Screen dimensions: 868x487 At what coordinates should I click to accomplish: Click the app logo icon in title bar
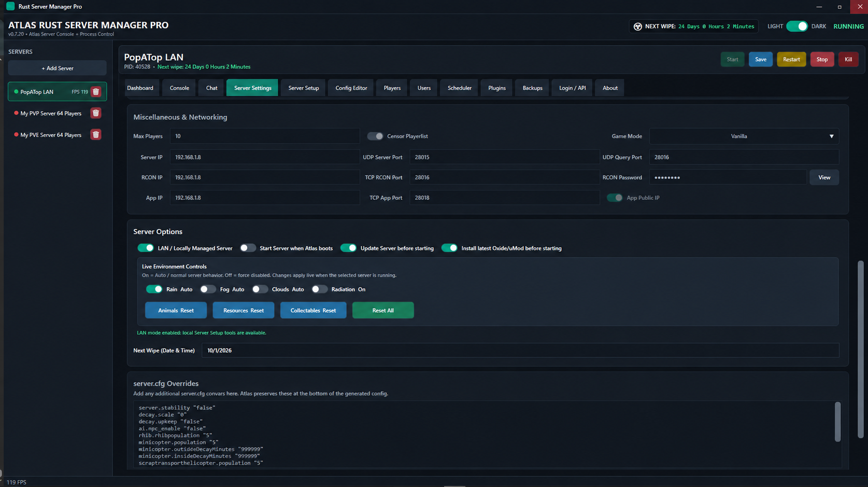point(10,6)
